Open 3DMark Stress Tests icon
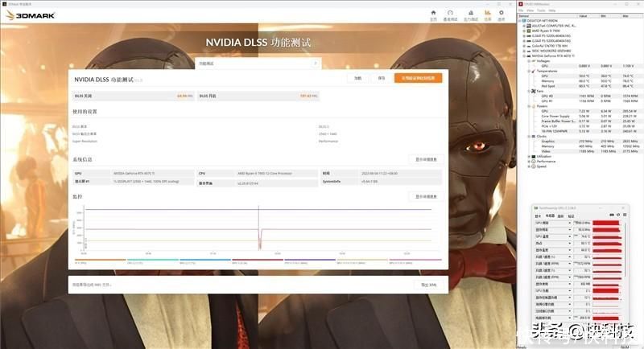Screen dimensions: 644x349 coord(471,13)
